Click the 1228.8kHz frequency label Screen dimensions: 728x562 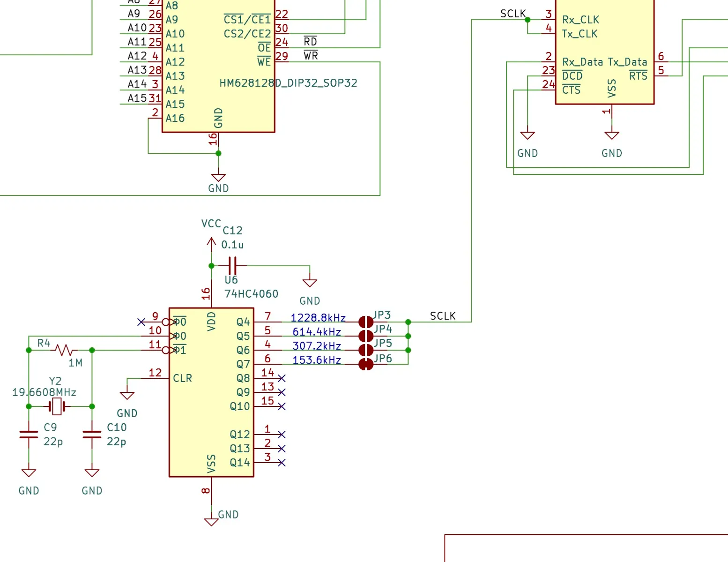pyautogui.click(x=318, y=318)
